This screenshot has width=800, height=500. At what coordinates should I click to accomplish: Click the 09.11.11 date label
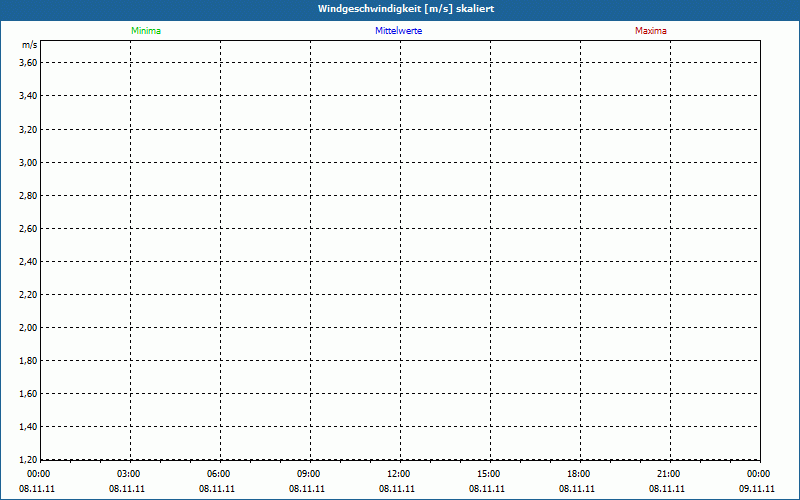click(x=757, y=489)
